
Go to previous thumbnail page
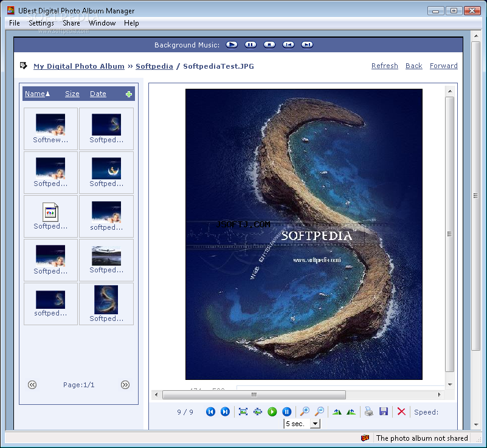pyautogui.click(x=32, y=385)
